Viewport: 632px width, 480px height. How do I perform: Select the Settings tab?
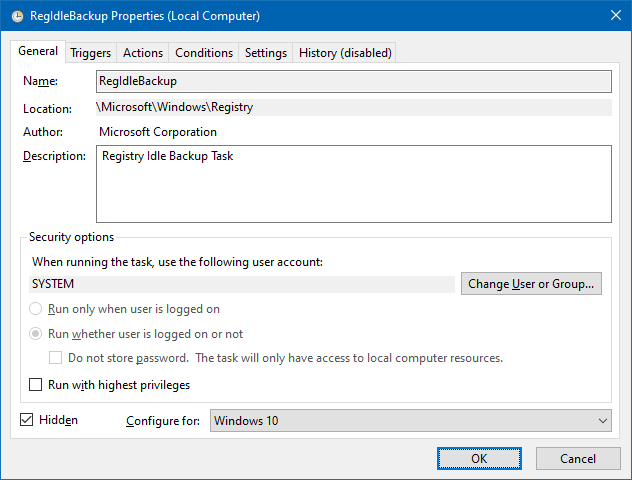[266, 53]
